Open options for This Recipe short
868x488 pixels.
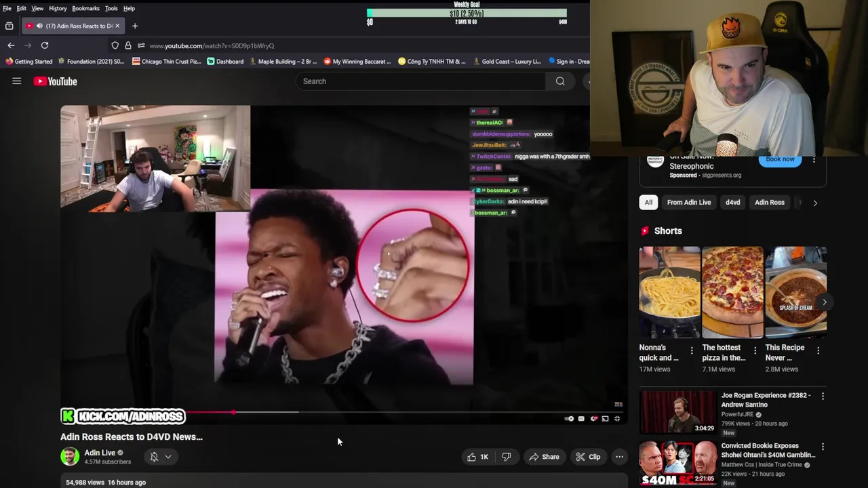[x=818, y=350]
